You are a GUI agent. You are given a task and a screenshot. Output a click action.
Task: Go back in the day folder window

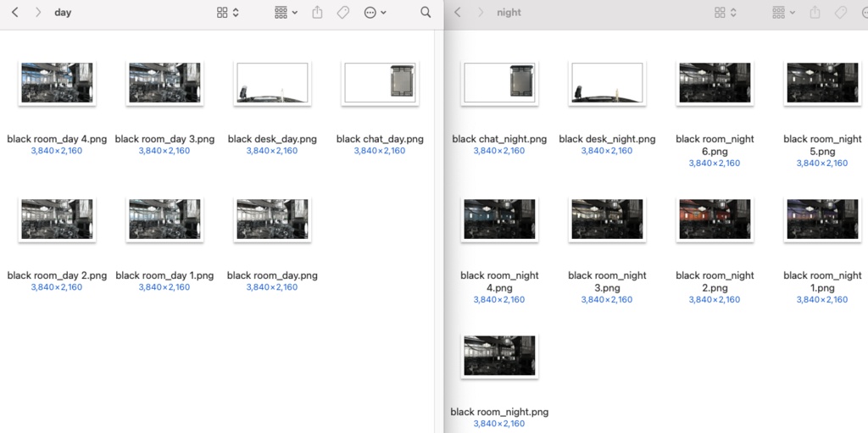pyautogui.click(x=14, y=13)
